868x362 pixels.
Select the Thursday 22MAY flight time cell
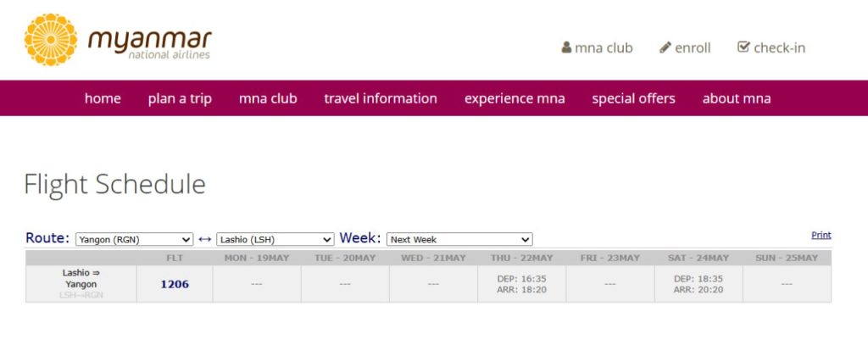point(521,284)
